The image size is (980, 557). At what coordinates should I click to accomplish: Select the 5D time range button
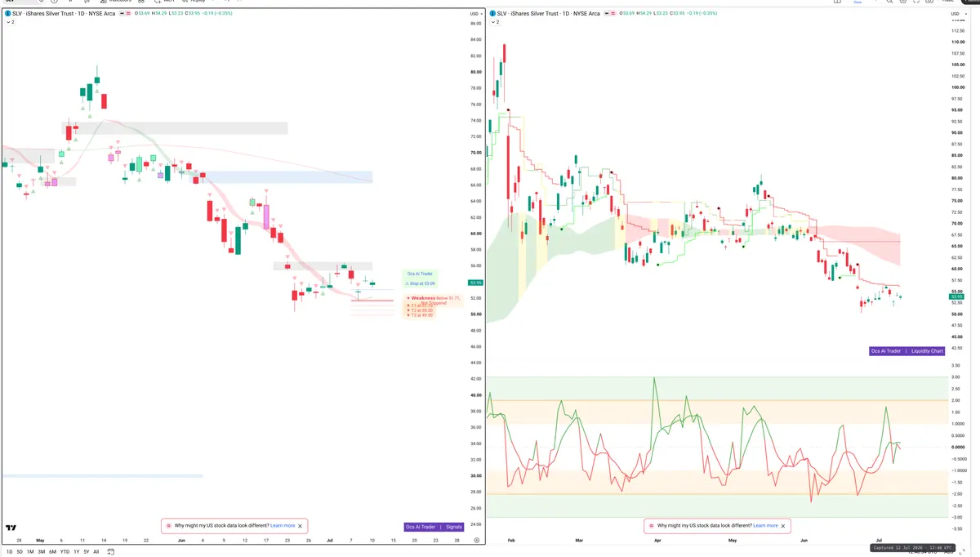point(20,552)
